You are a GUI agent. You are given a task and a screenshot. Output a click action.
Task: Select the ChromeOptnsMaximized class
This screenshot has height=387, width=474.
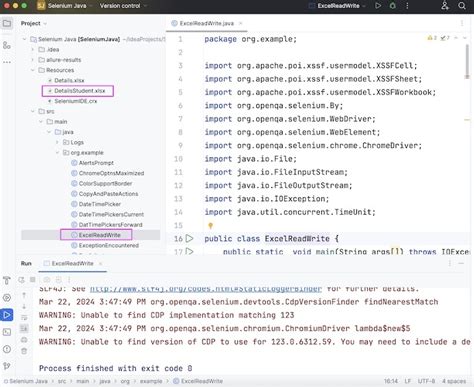click(x=111, y=173)
